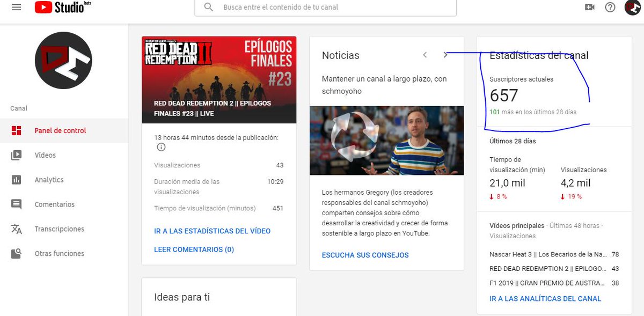Click ESCUCHA SUS CONSEJOS link
Image resolution: width=644 pixels, height=316 pixels.
(x=365, y=255)
